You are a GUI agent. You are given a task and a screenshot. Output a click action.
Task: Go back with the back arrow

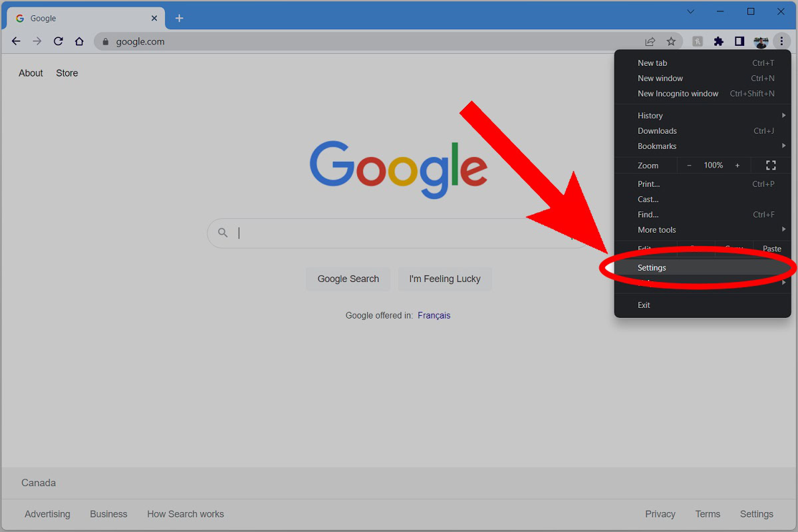tap(16, 41)
